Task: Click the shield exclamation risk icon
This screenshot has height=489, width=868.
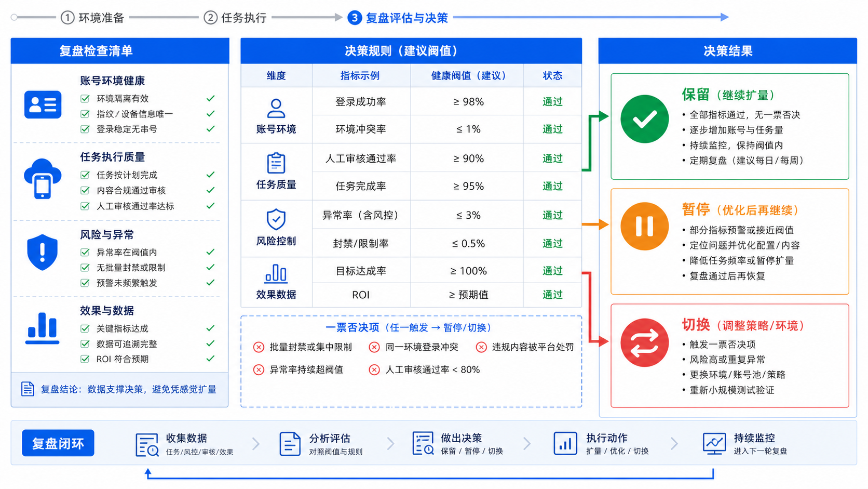Action: coord(42,252)
